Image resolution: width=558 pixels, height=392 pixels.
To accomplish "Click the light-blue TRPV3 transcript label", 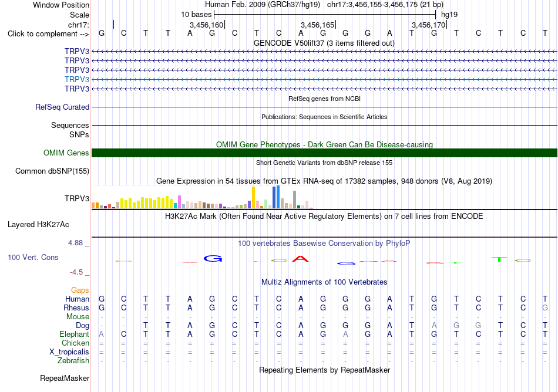I will [77, 79].
